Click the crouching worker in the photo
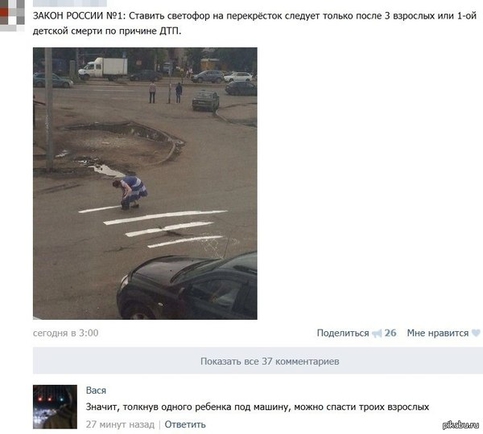The height and width of the screenshot is (434, 483). (x=130, y=191)
